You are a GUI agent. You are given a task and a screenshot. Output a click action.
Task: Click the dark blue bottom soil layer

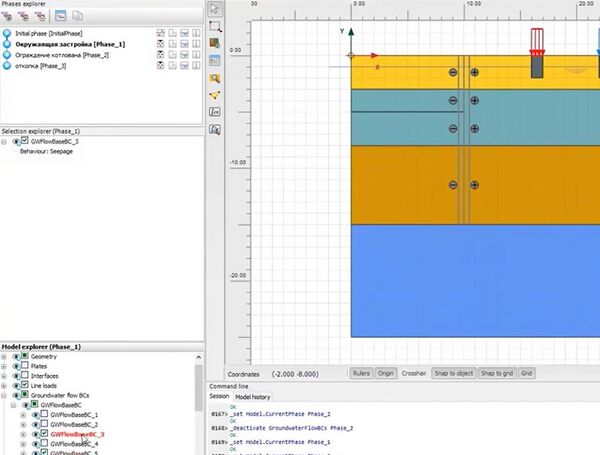tap(470, 280)
